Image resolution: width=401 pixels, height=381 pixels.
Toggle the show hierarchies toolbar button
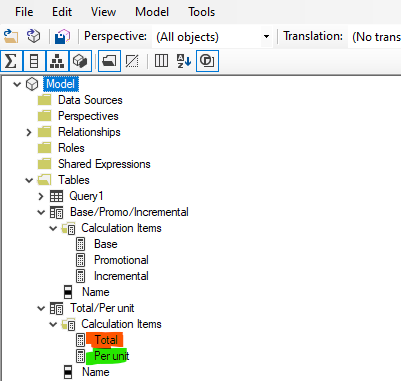click(57, 61)
